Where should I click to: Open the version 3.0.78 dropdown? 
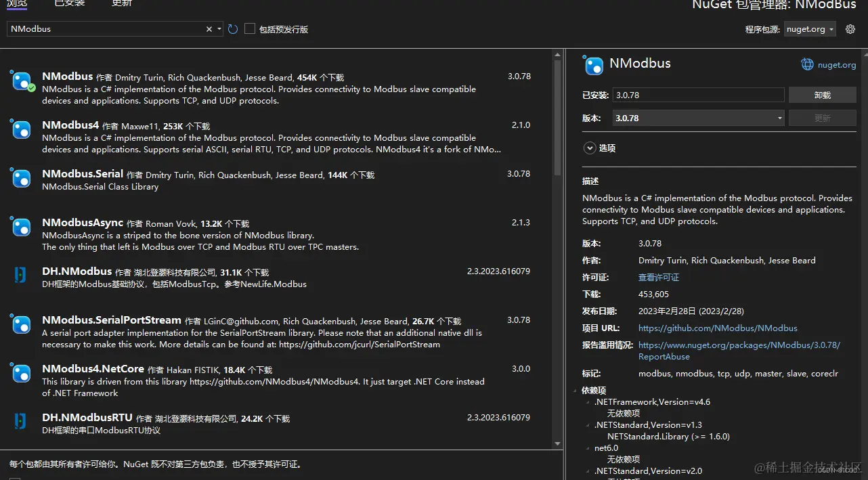click(698, 118)
